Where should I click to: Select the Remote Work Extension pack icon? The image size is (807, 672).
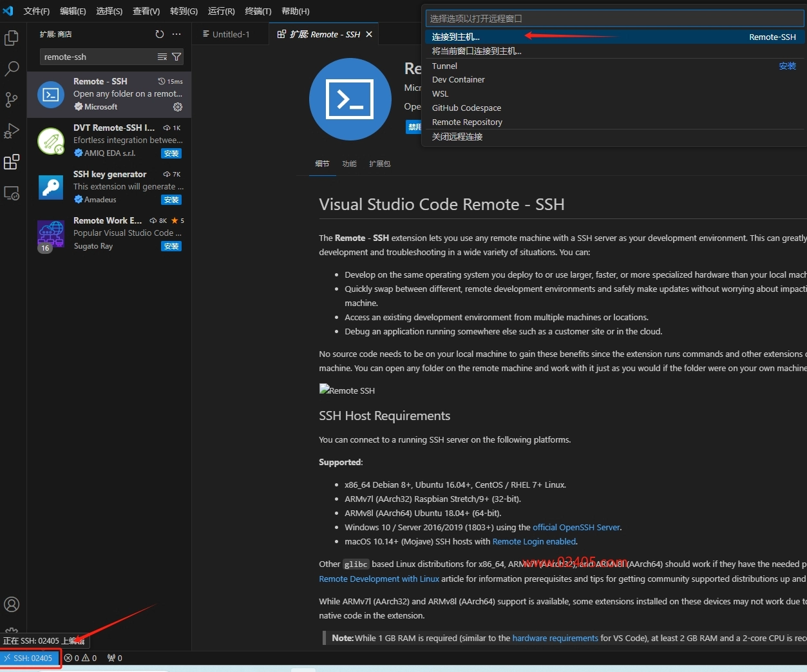click(x=51, y=234)
